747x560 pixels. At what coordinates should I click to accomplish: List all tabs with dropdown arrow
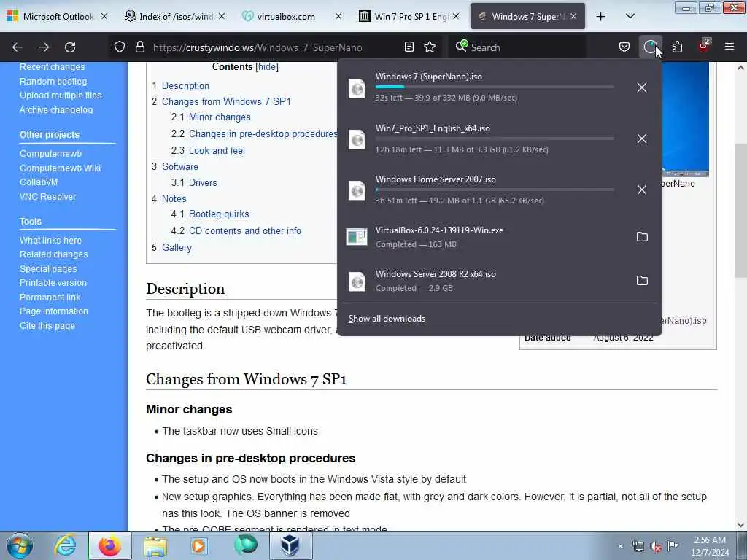[630, 17]
